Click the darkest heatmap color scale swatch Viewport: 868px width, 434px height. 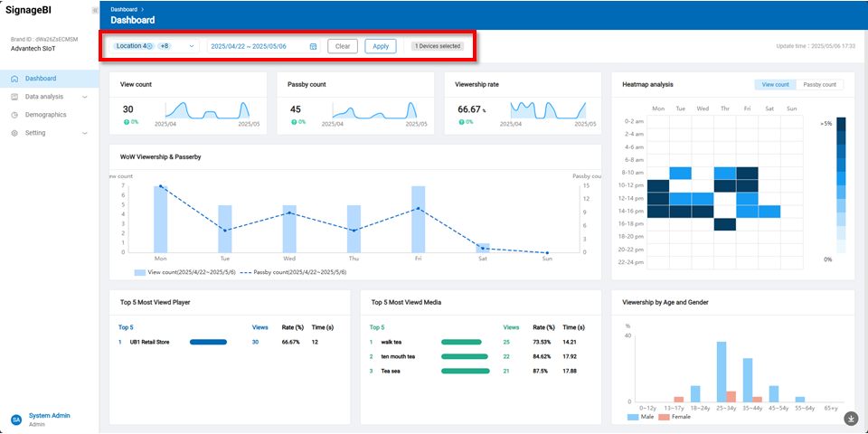(841, 125)
